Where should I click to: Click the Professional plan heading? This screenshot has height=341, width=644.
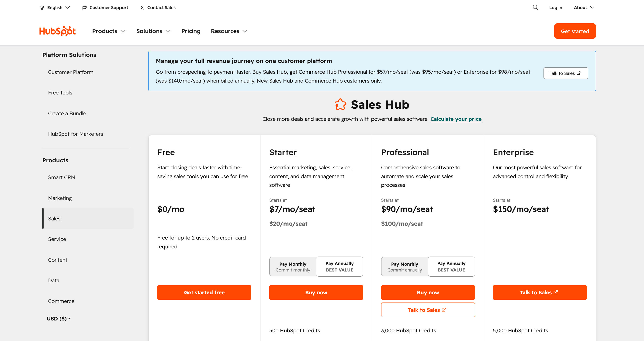[x=405, y=152]
